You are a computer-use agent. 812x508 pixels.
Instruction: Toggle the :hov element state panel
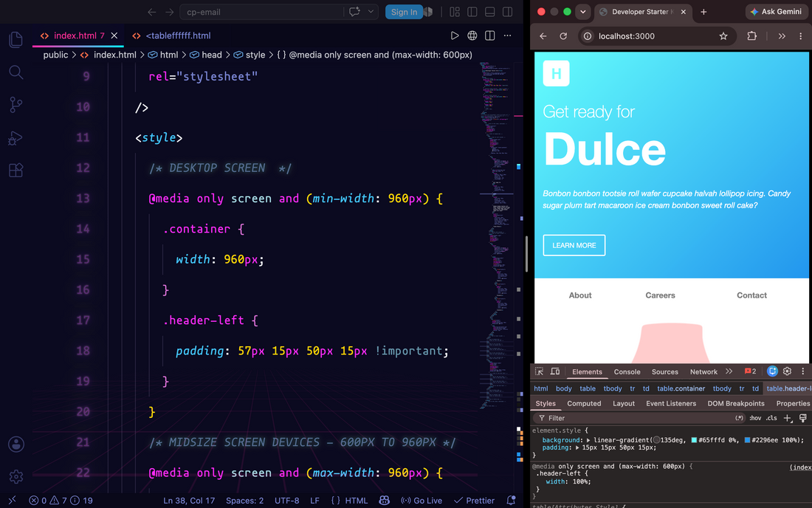click(x=756, y=418)
